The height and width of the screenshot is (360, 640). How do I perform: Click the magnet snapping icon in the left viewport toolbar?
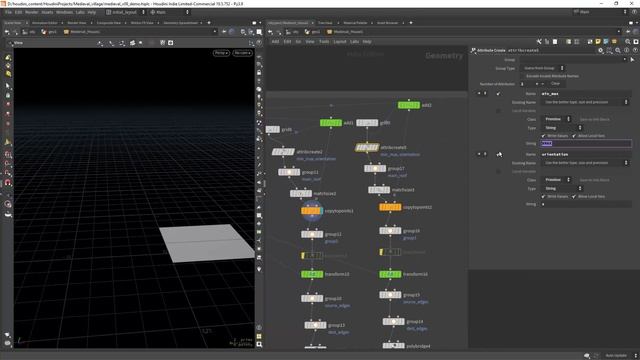8,182
